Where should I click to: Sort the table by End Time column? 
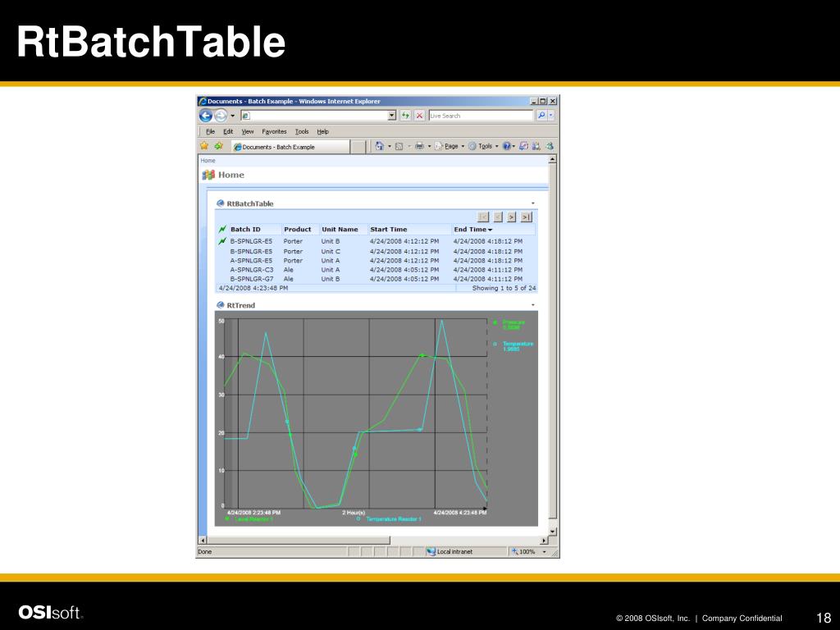(472, 230)
